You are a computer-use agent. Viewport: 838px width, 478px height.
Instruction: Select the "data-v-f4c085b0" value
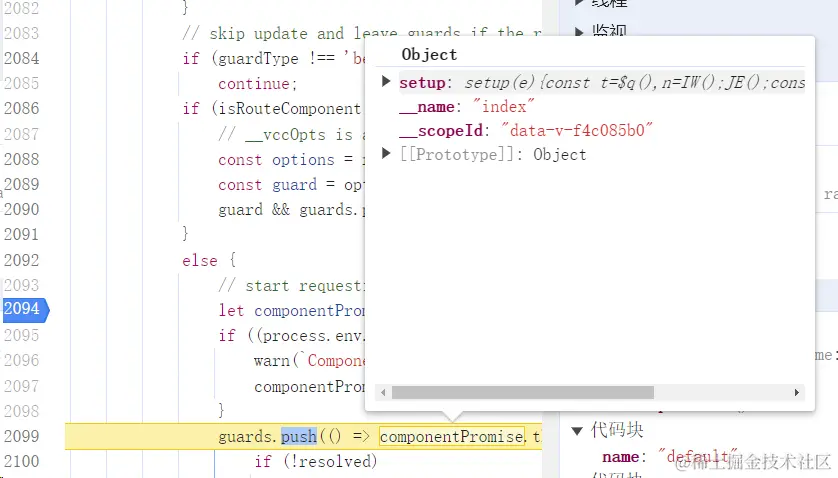point(577,130)
